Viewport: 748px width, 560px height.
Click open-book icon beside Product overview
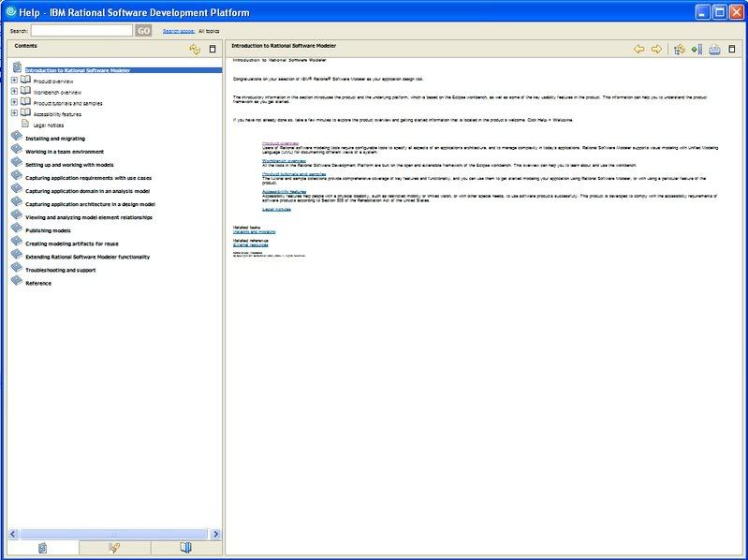26,80
